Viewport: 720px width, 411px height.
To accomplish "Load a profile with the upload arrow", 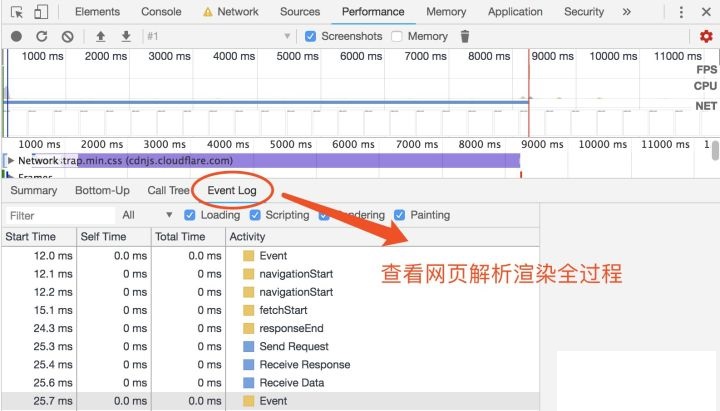I will click(101, 36).
